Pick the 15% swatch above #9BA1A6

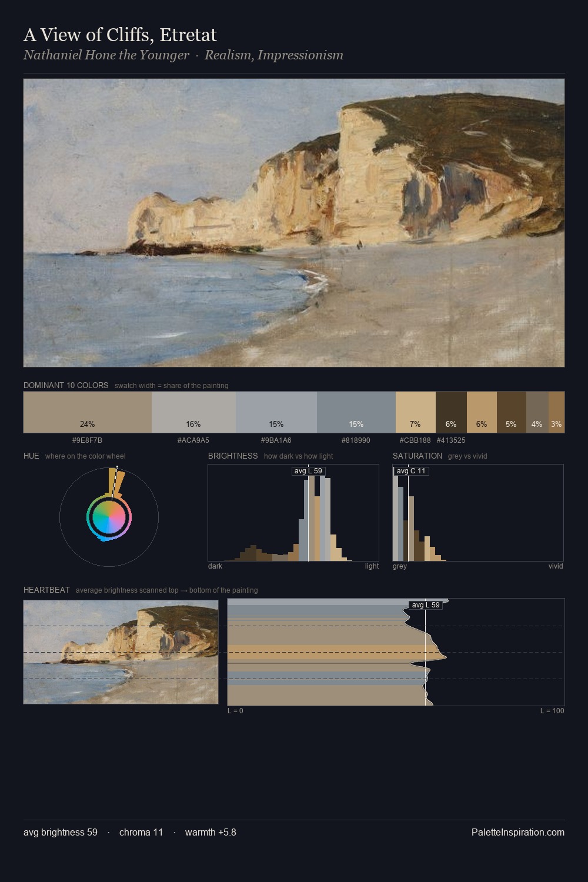276,412
